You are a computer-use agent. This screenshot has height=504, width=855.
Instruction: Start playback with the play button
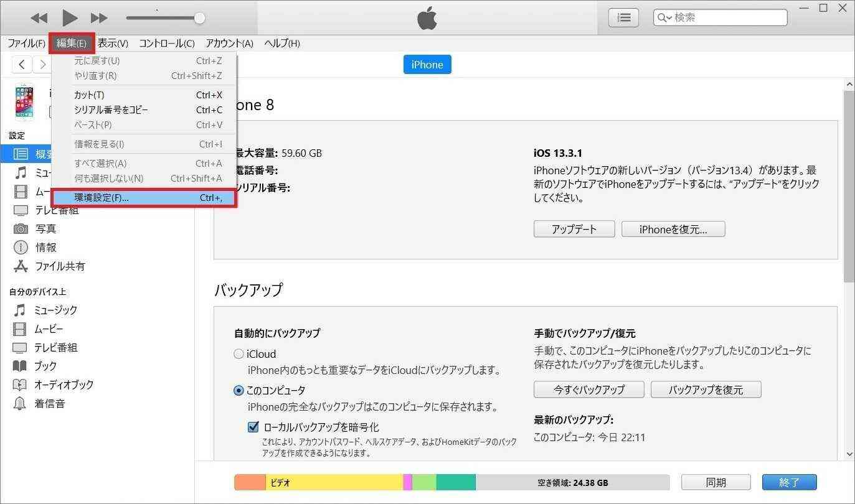70,18
